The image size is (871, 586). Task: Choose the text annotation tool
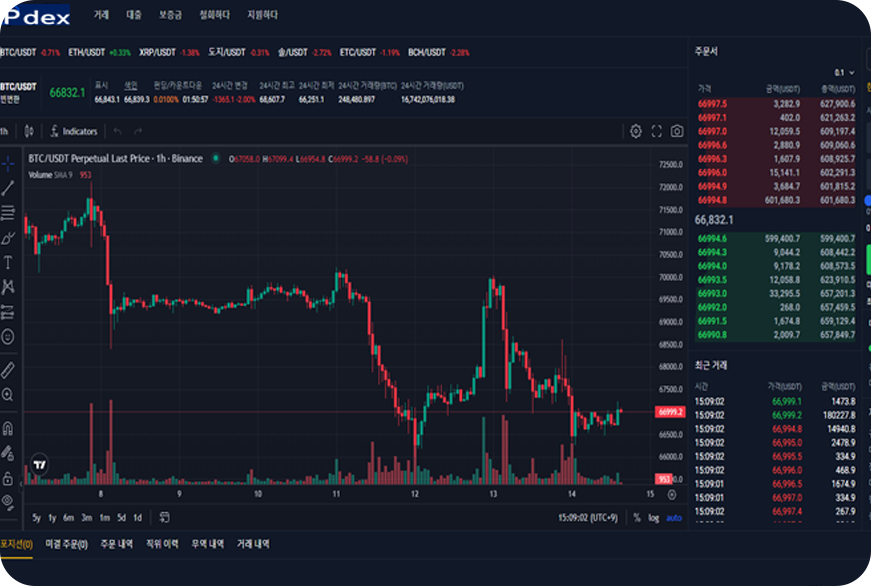click(8, 262)
